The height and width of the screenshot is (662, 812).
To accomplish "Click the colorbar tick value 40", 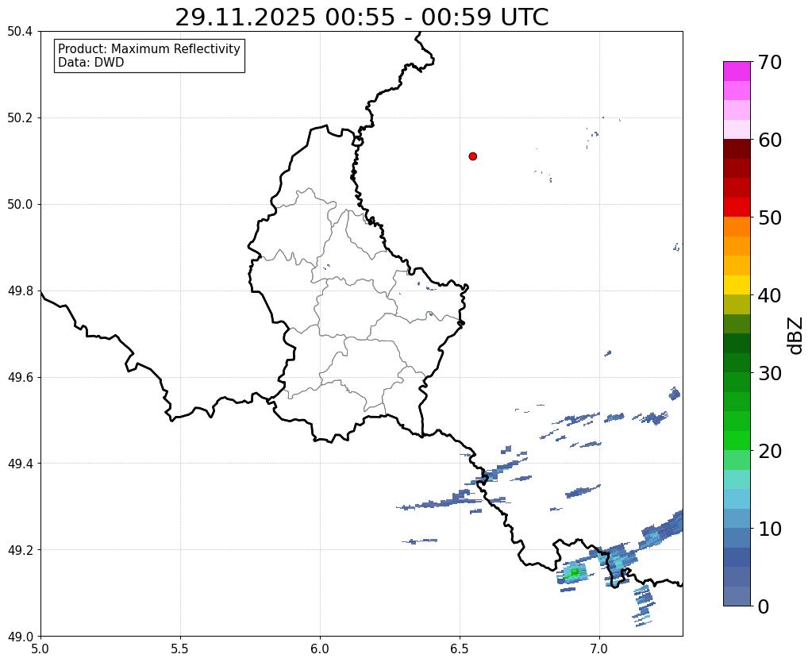I will pos(770,295).
